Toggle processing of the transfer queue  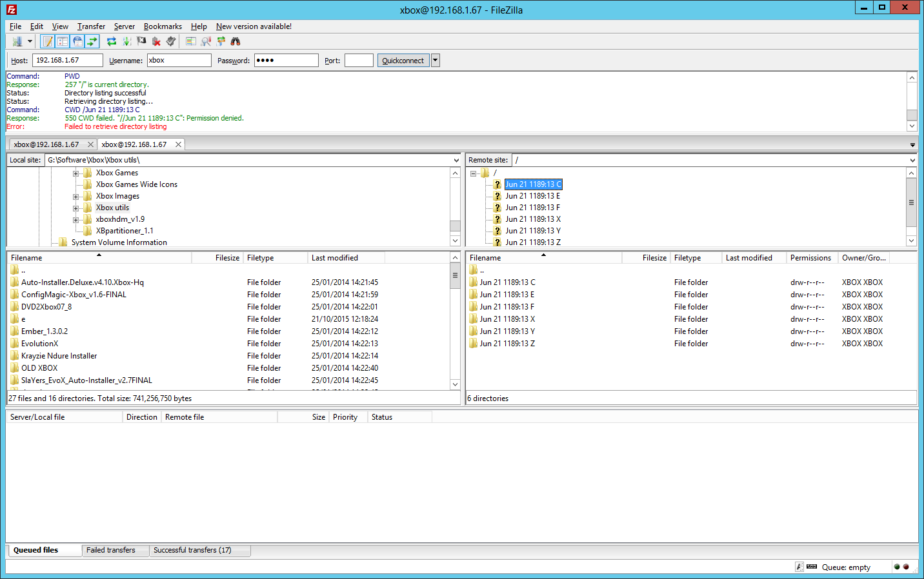tap(126, 41)
